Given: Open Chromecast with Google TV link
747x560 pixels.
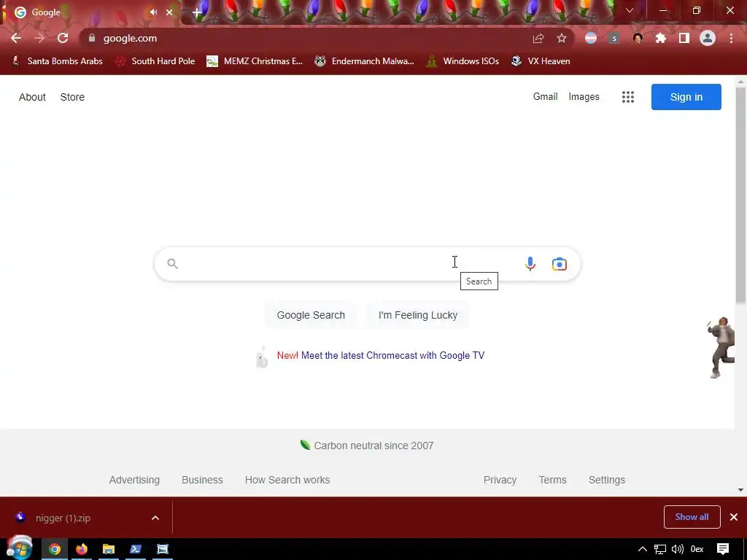Looking at the screenshot, I should coord(392,355).
